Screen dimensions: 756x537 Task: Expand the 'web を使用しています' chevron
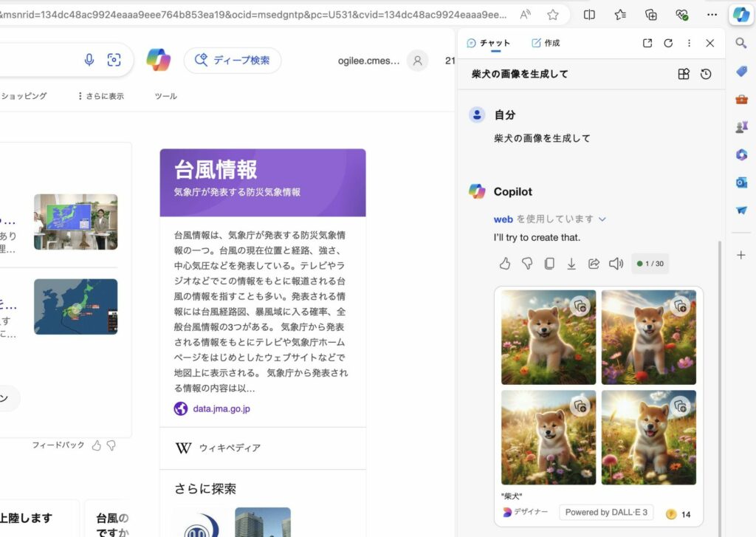(602, 219)
